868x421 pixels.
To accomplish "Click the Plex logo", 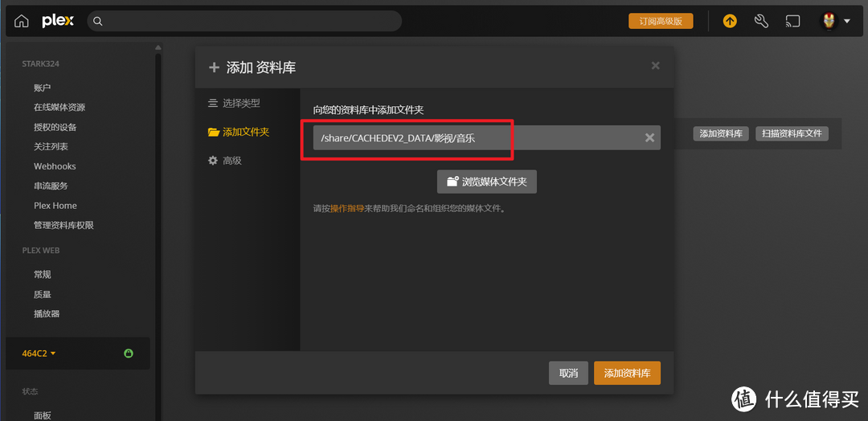I will (x=57, y=22).
